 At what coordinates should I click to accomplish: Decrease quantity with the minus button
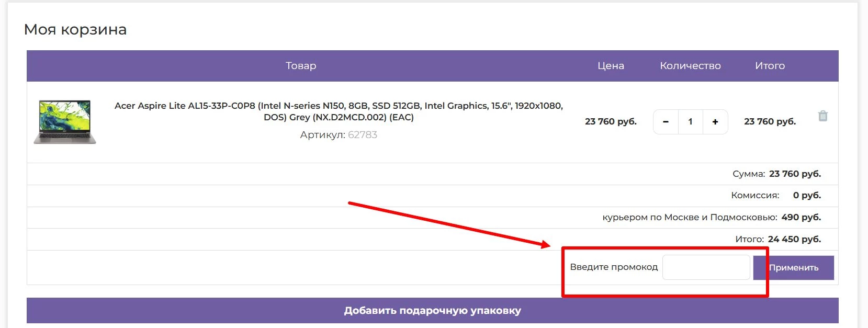666,122
